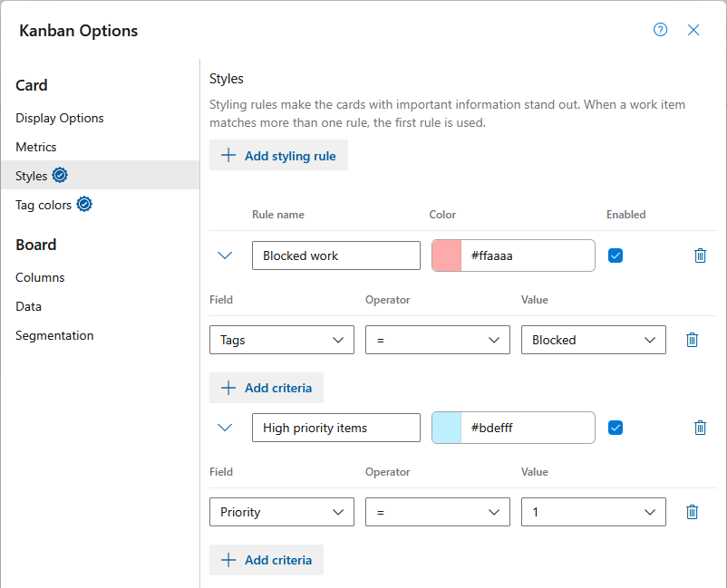This screenshot has width=727, height=588.
Task: Click plus icon on Add styling rule
Action: 228,155
